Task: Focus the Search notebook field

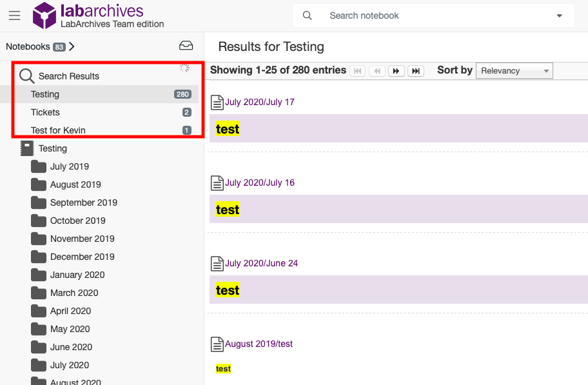Action: coord(433,15)
